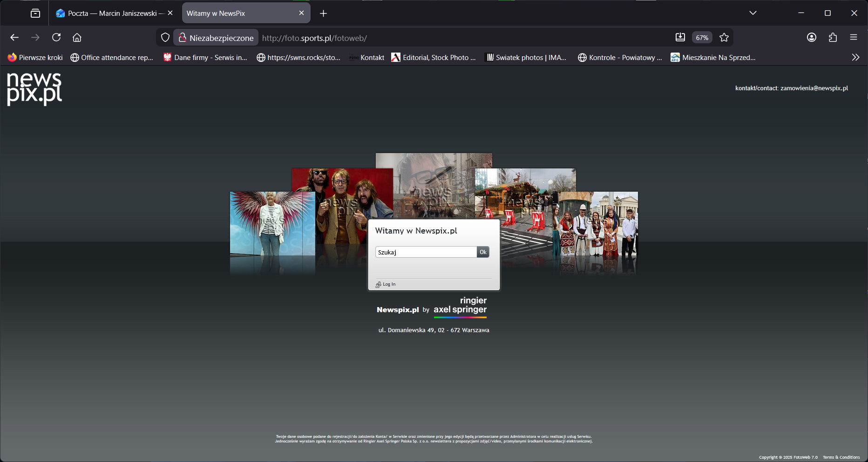Show more bookmarks with double chevron
Viewport: 868px width, 462px height.
(x=855, y=58)
